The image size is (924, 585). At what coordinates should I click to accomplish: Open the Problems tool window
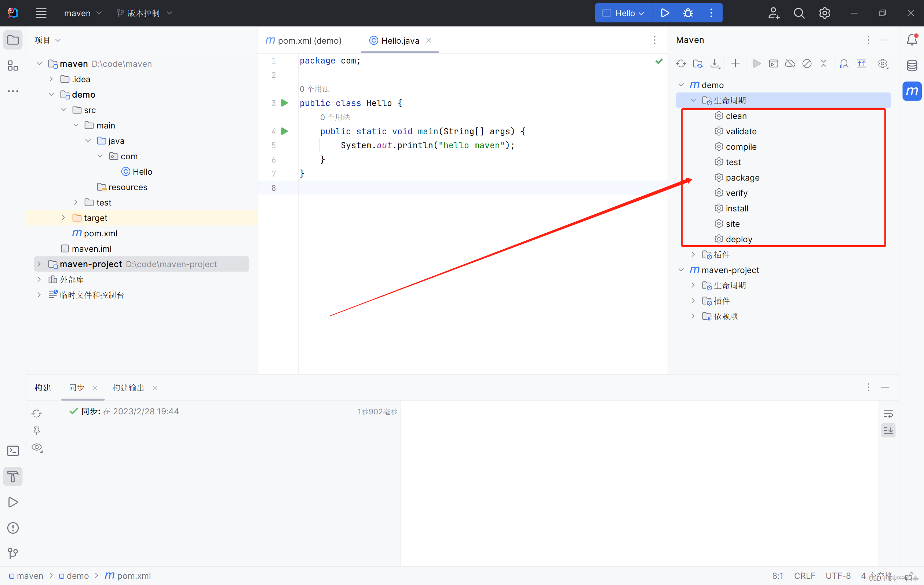(x=13, y=528)
